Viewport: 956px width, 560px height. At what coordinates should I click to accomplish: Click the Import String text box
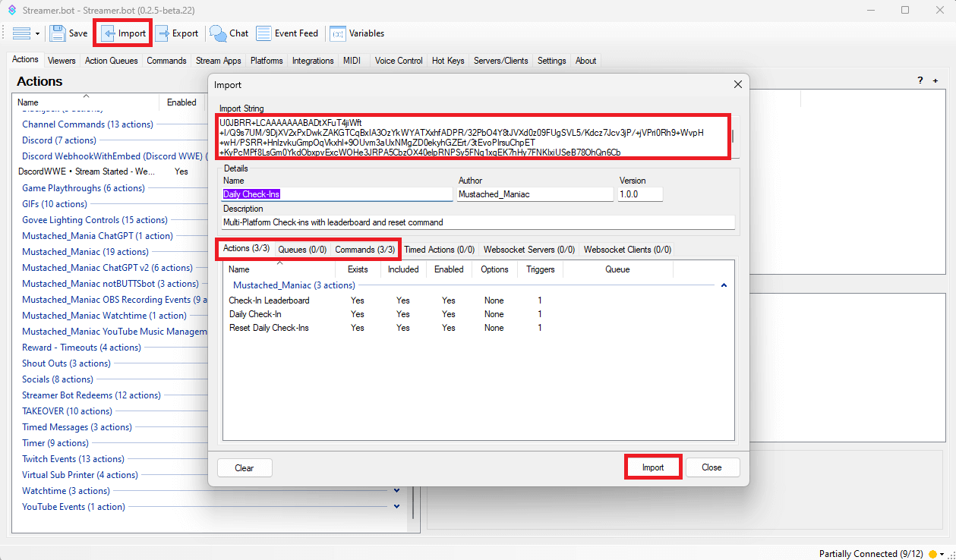471,137
